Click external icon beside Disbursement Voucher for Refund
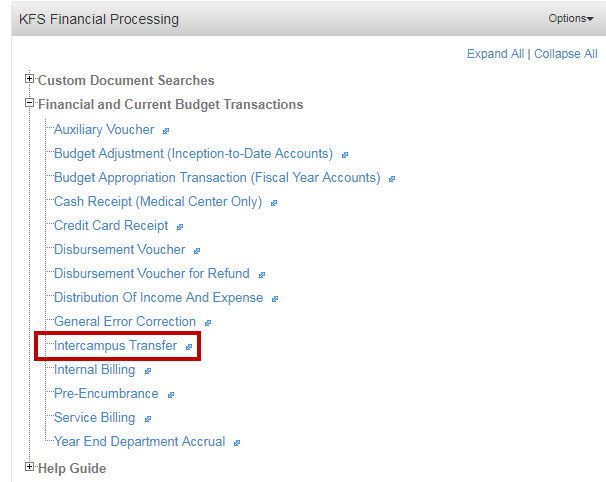606x482 pixels. (262, 275)
